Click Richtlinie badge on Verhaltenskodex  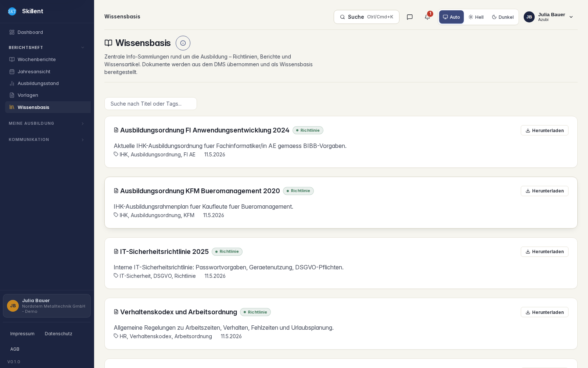tap(255, 312)
